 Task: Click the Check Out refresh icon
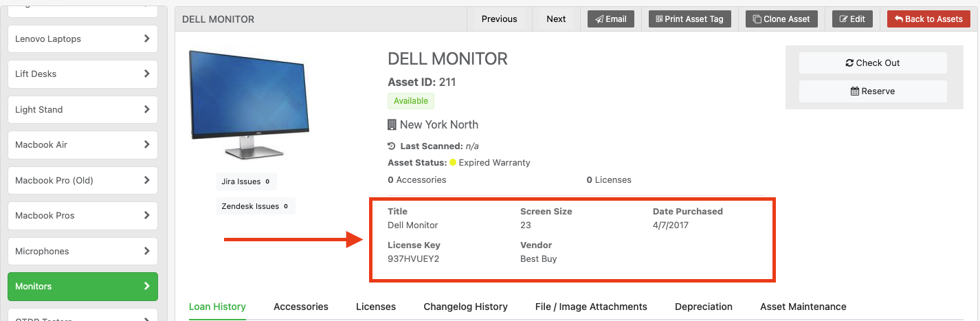click(x=849, y=63)
